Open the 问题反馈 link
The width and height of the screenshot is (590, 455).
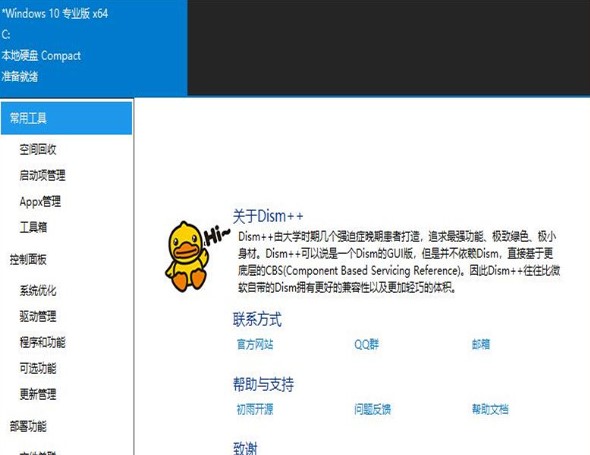tap(373, 409)
